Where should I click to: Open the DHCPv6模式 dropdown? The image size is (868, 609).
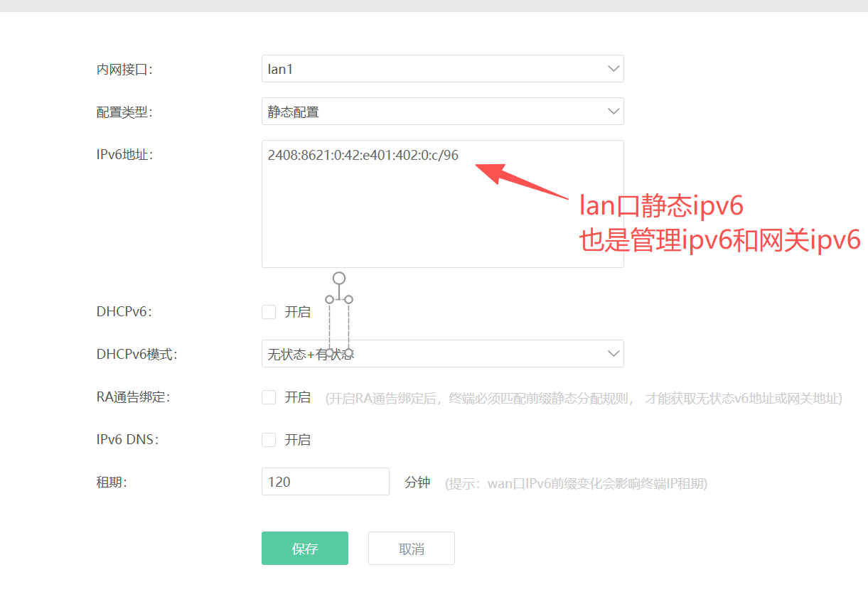(x=442, y=354)
